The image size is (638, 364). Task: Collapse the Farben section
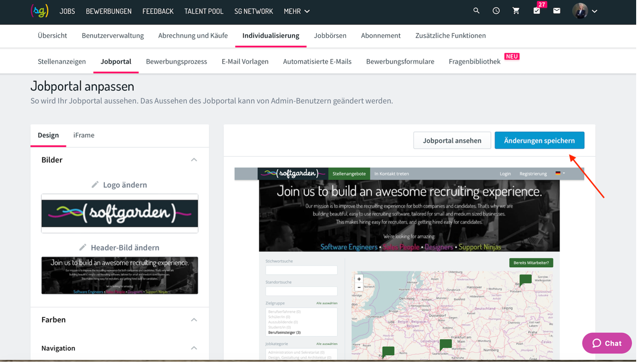click(x=195, y=320)
